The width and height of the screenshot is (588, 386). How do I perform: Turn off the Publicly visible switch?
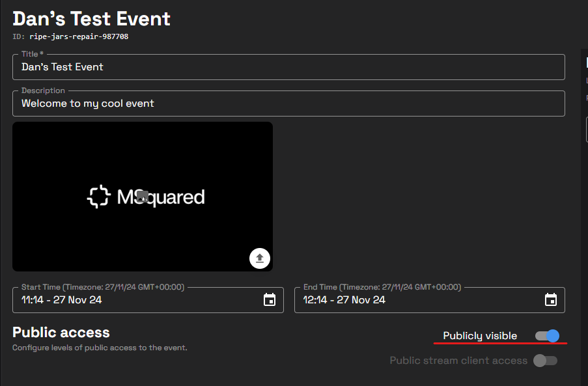click(547, 336)
